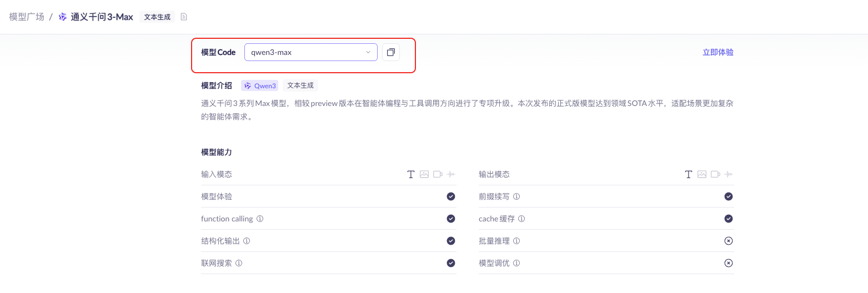Click the 通义千问3-Max title text

[102, 17]
